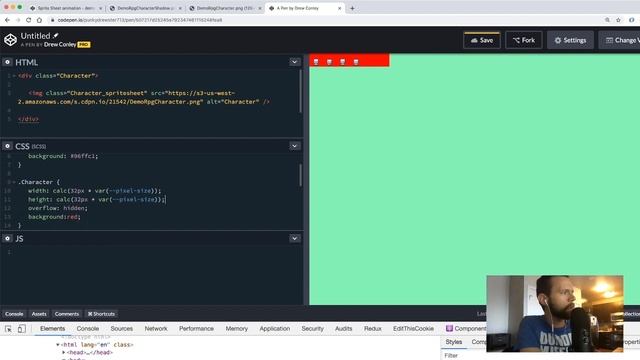
Task: Switch to DemoRpgCharacter.png tab
Action: (225, 8)
